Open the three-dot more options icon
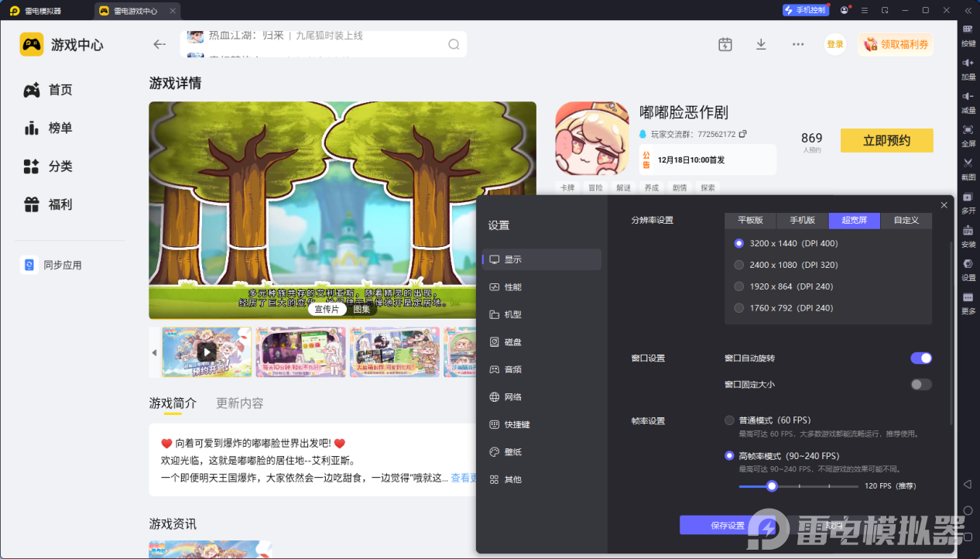The width and height of the screenshot is (980, 559). (798, 44)
